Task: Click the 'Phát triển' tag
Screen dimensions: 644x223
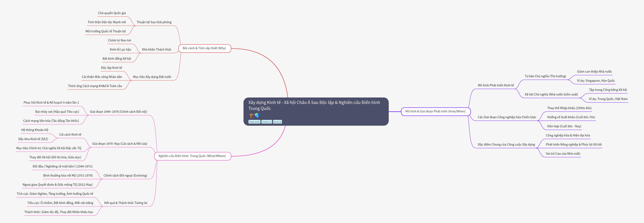Action: point(254,122)
